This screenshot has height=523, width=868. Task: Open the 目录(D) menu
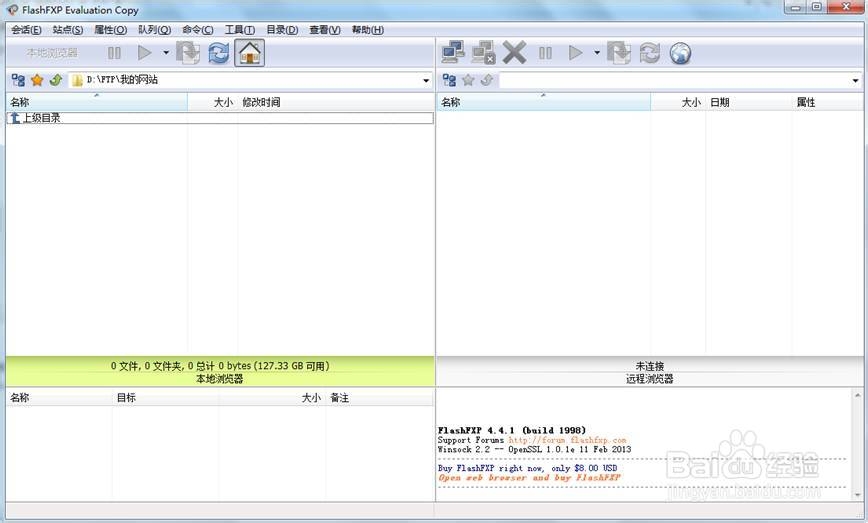click(282, 30)
